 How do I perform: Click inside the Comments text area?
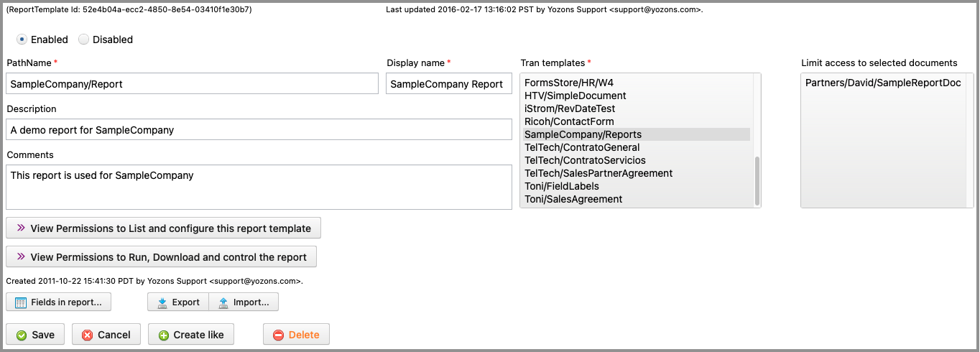(260, 188)
